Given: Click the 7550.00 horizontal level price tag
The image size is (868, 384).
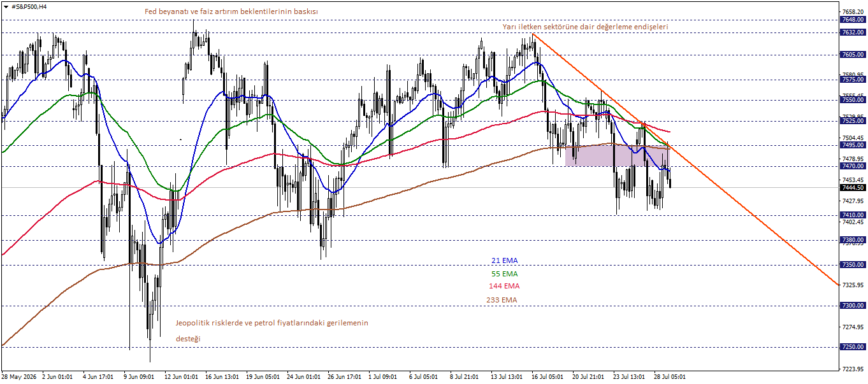Looking at the screenshot, I should pyautogui.click(x=853, y=100).
